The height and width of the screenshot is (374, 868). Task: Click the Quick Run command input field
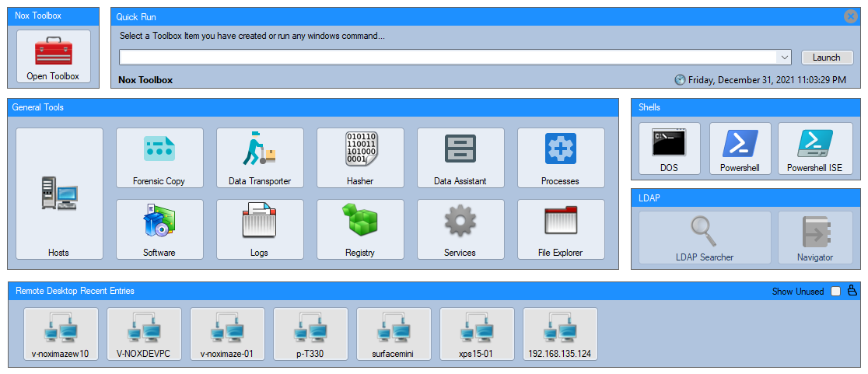[449, 57]
